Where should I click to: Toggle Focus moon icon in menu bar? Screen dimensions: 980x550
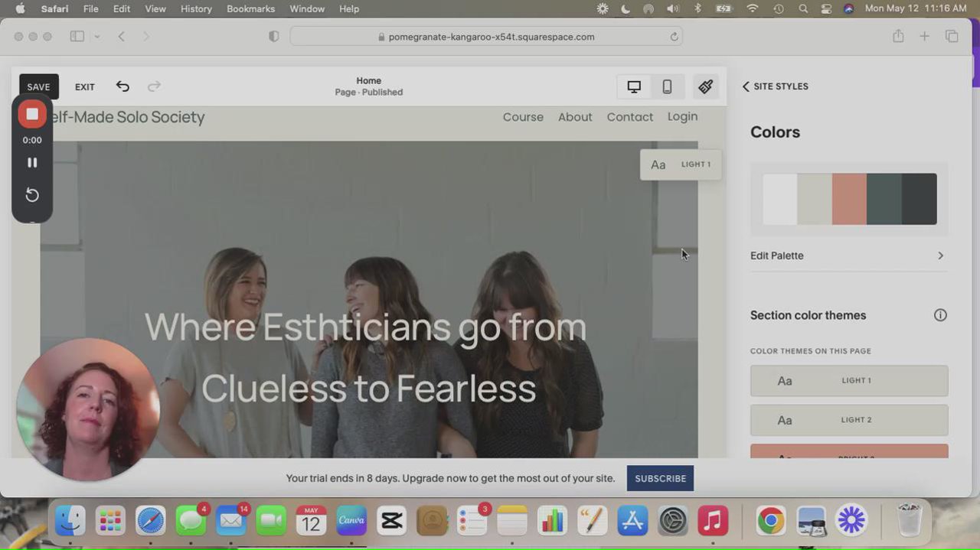[625, 8]
